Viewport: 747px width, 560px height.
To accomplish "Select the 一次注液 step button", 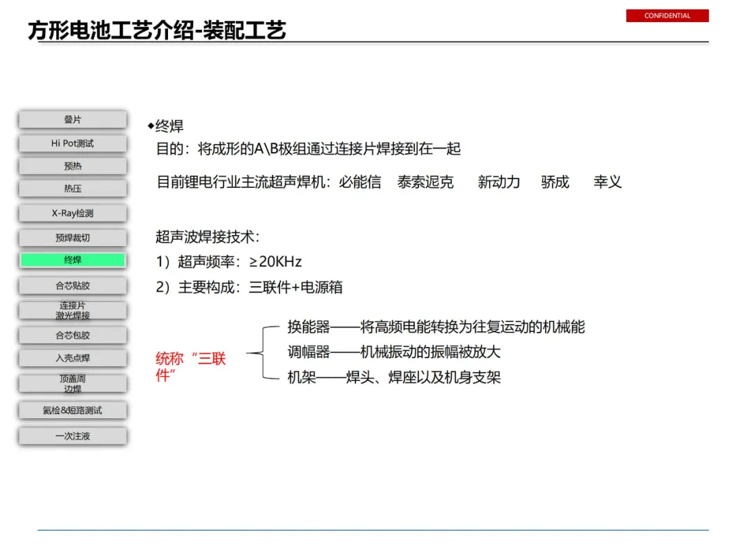I will click(x=73, y=436).
